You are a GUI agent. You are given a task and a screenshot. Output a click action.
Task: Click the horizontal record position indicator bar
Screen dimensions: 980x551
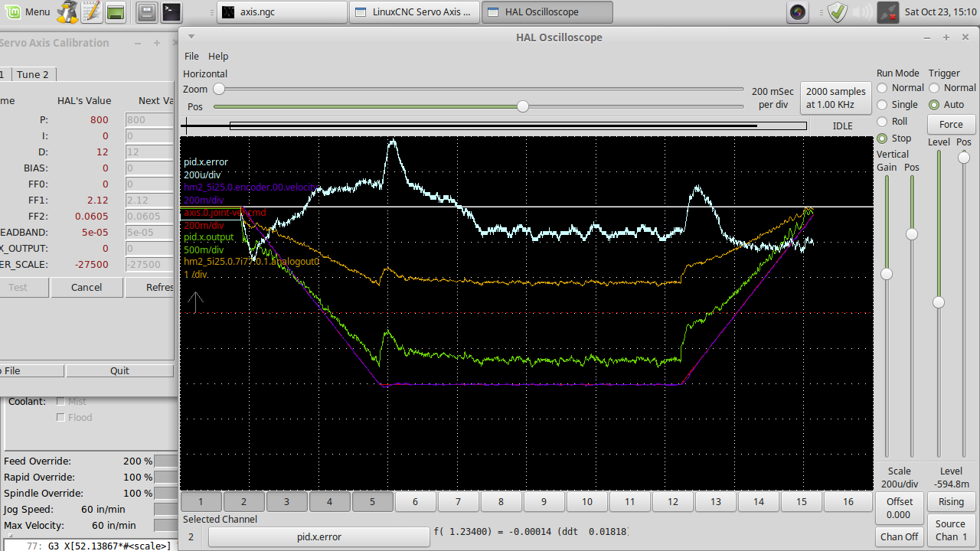494,126
